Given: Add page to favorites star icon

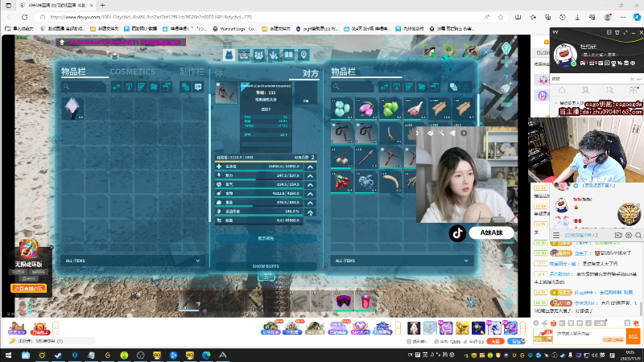Looking at the screenshot, I should (500, 17).
